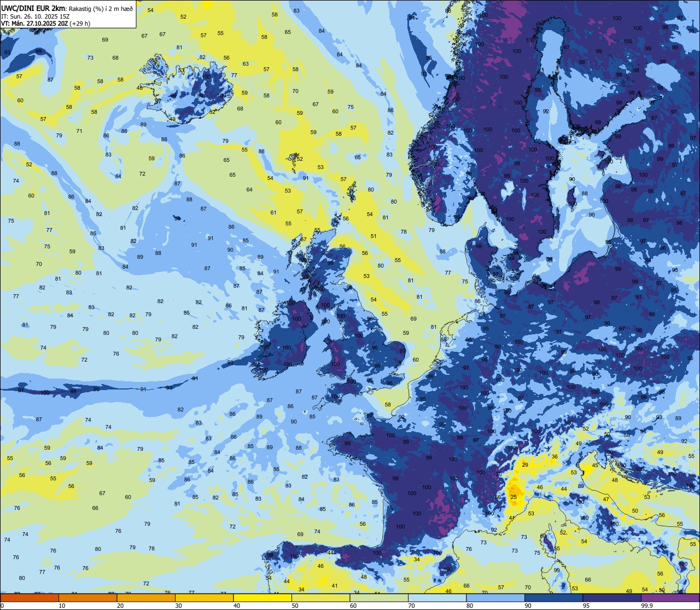This screenshot has width=700, height=610.
Task: Click the humidity value 63 on the map
Action: [x=246, y=64]
